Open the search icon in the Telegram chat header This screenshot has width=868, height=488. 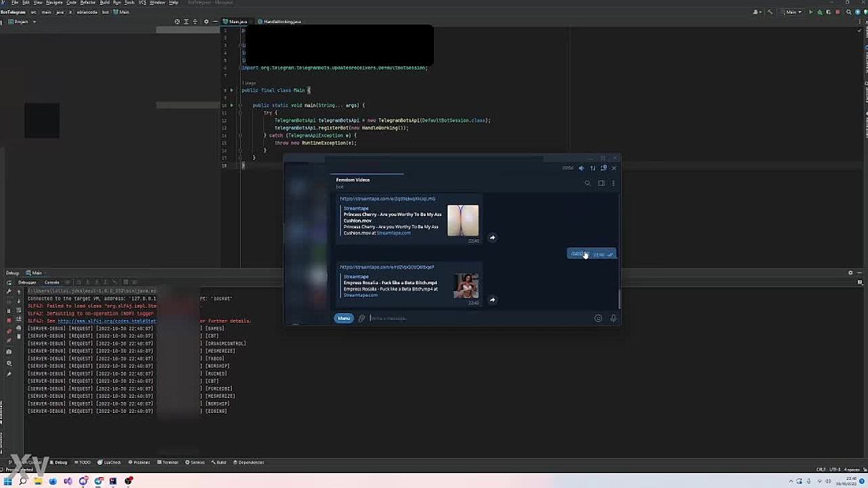pos(587,183)
